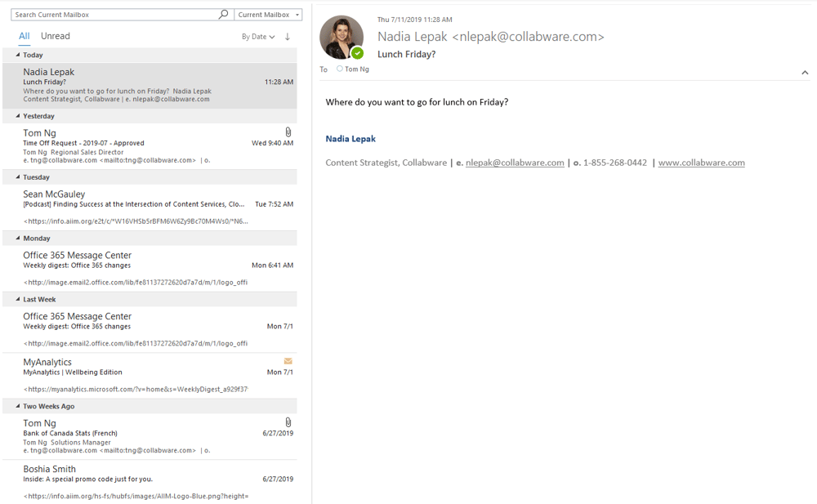Click Nadia Lepak's profile photo
Screen dimensions: 817x504
341,36
